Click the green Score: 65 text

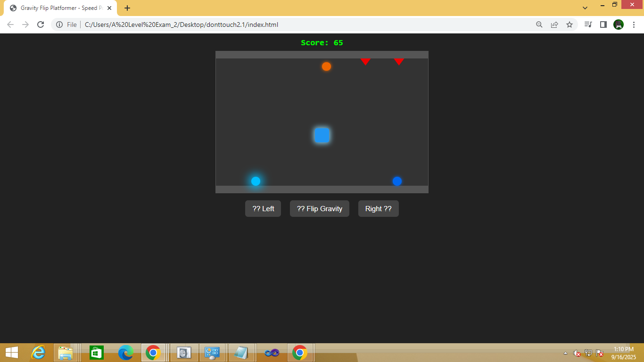point(322,43)
